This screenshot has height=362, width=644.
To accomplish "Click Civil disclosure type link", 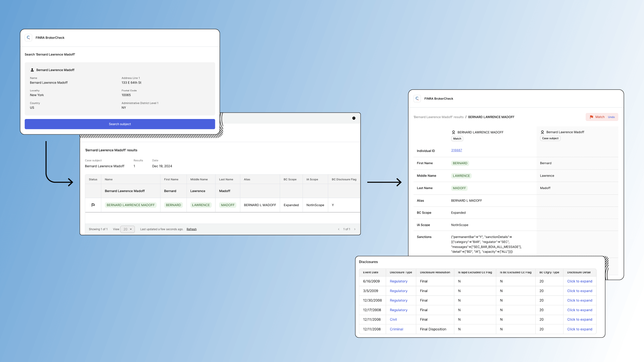I will (393, 319).
